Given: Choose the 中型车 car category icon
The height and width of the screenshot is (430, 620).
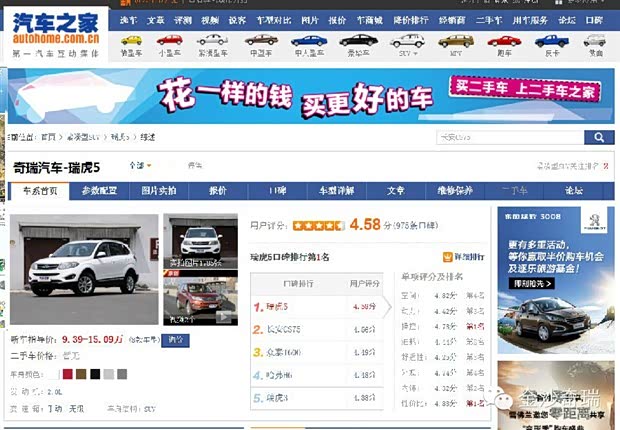Looking at the screenshot, I should pyautogui.click(x=260, y=41).
